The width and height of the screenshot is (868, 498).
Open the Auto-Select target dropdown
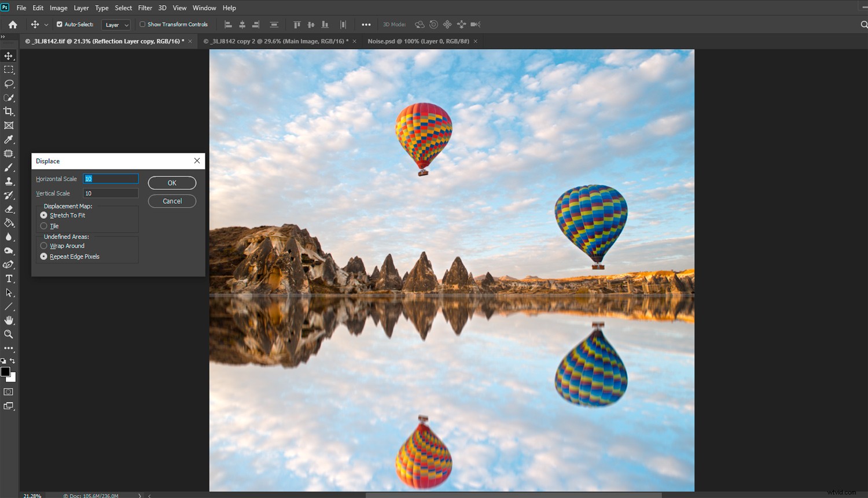pyautogui.click(x=115, y=24)
